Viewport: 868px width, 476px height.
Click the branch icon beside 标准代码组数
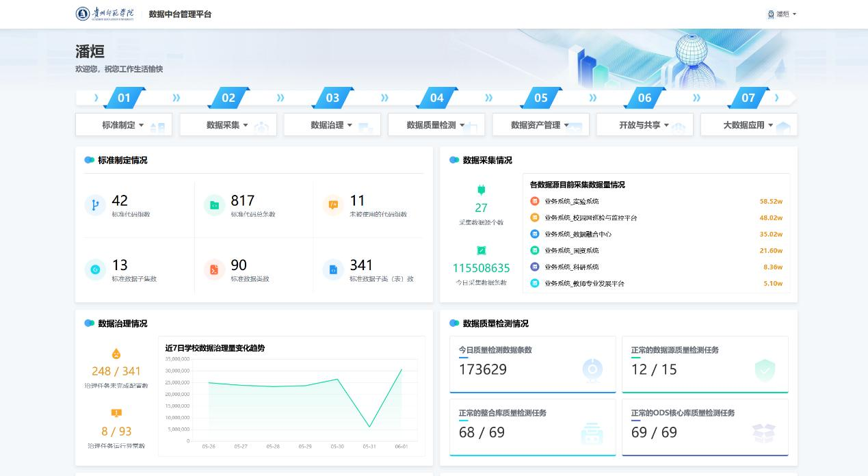point(95,205)
